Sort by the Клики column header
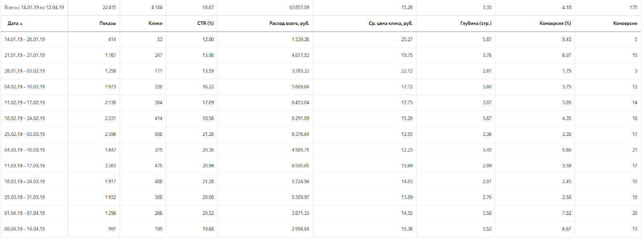 click(x=155, y=23)
